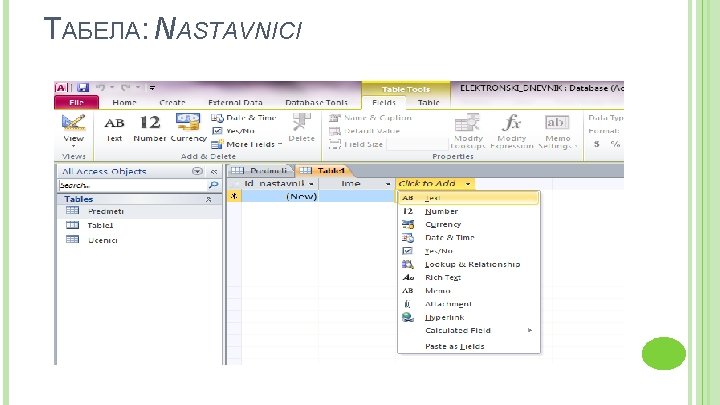Choose Date & Time from field type menu
The height and width of the screenshot is (405, 720).
(x=468, y=238)
